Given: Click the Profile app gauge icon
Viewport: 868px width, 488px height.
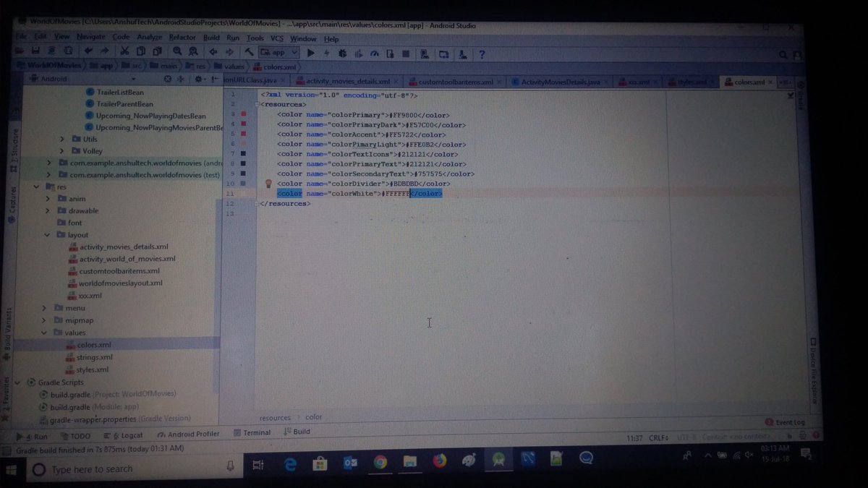Looking at the screenshot, I should point(375,53).
